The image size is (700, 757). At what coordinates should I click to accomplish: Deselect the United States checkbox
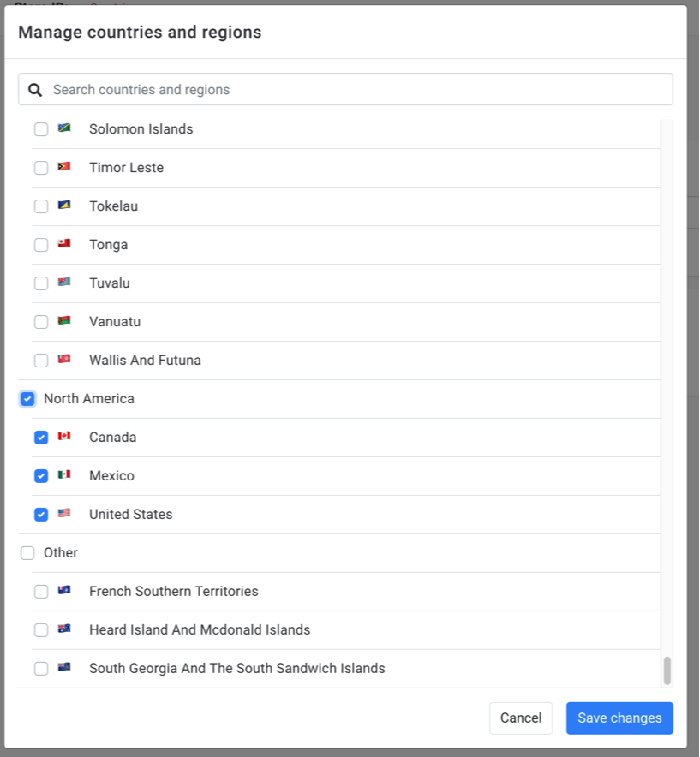[41, 515]
